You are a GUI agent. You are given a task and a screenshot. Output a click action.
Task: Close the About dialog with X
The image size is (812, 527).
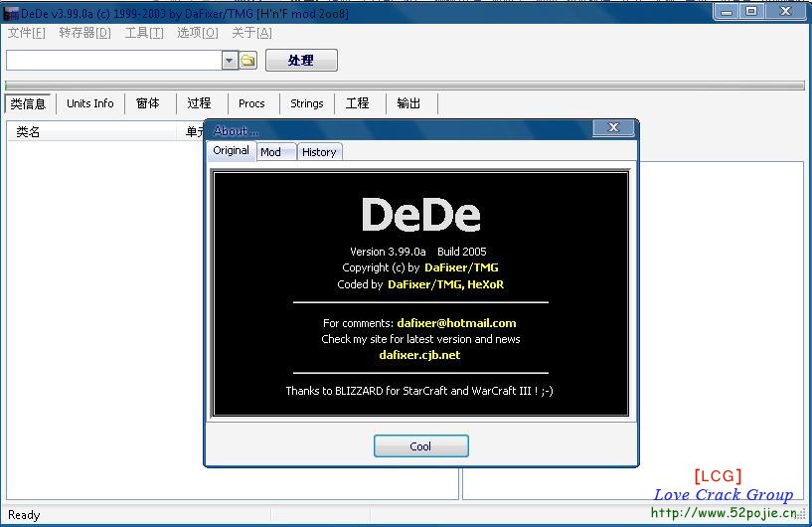coord(613,128)
